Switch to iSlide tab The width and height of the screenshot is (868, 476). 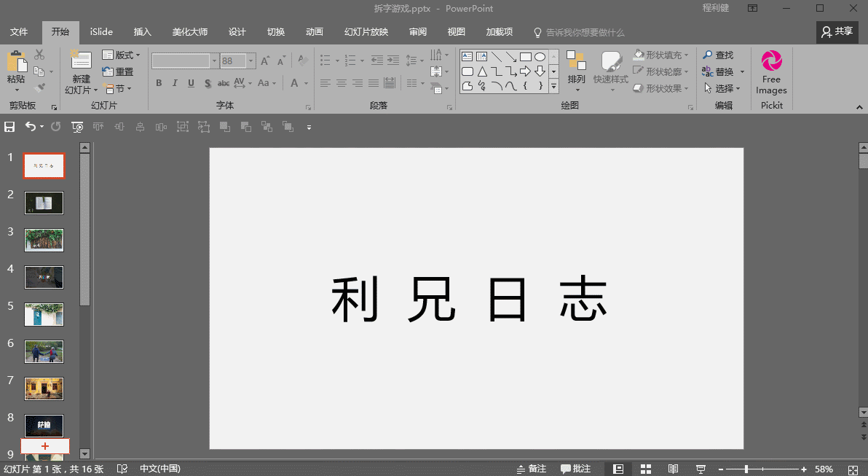point(101,31)
